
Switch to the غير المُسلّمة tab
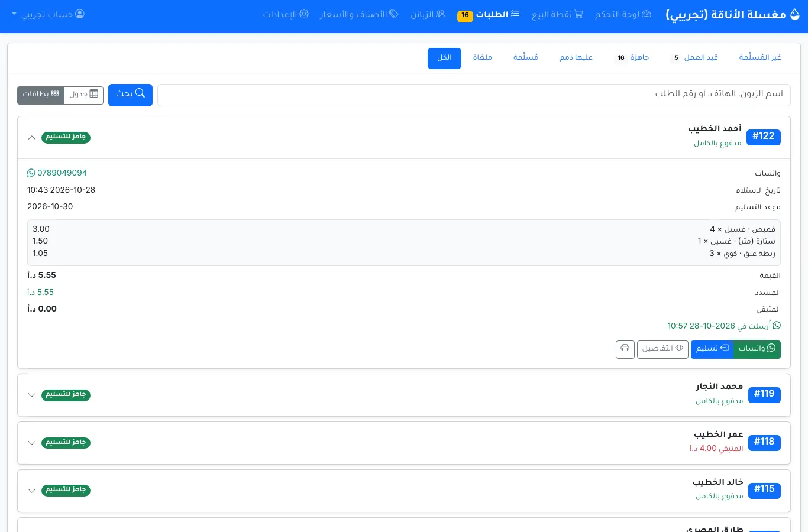coord(760,57)
